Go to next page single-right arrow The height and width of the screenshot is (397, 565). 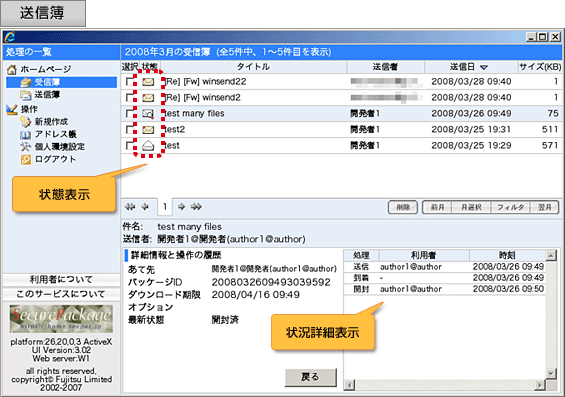[181, 207]
